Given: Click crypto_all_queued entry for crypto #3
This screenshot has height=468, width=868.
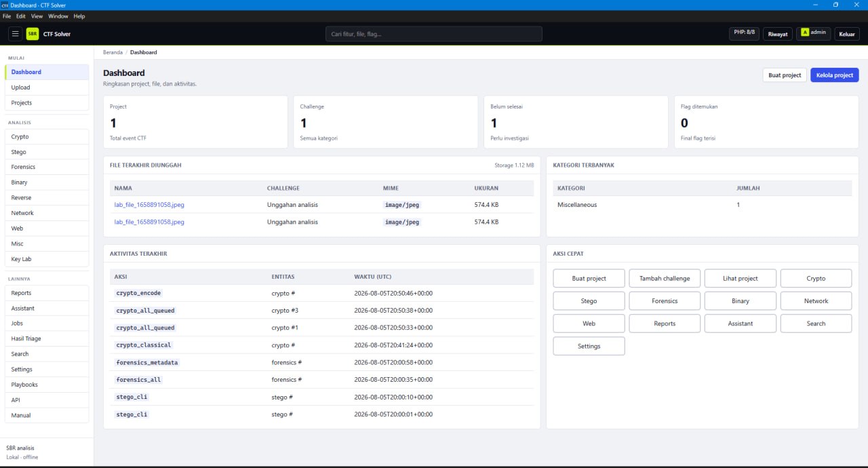Looking at the screenshot, I should pos(145,311).
